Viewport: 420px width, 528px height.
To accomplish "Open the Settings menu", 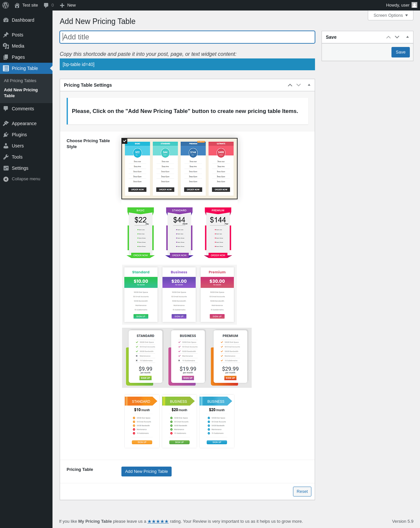I will click(26, 168).
